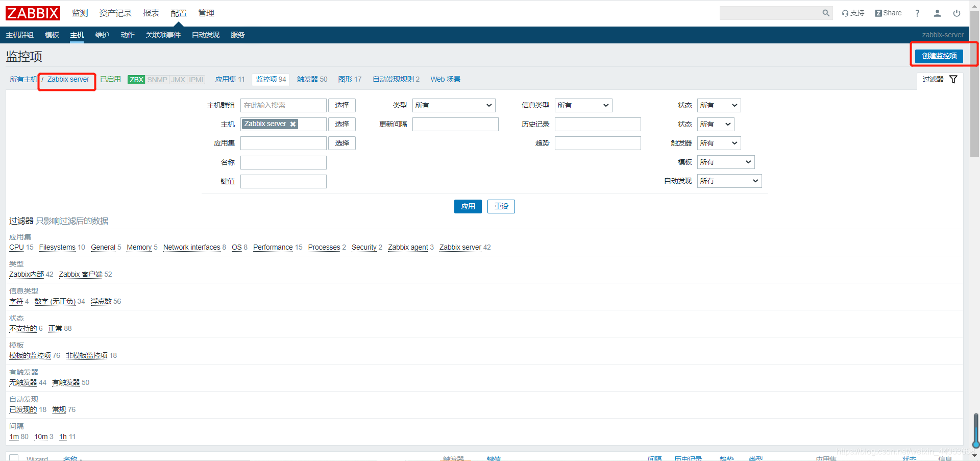
Task: Open the second 状态 dropdown
Action: (716, 125)
